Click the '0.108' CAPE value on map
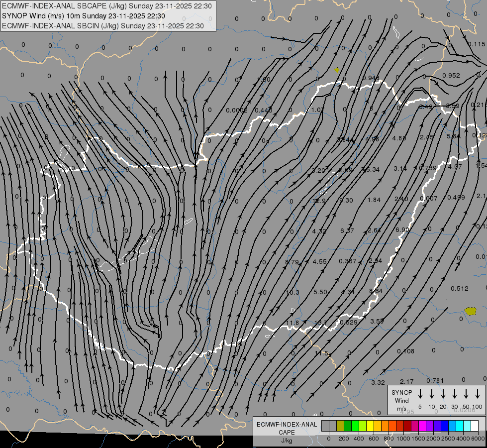The width and height of the screenshot is (487, 448). [x=405, y=351]
